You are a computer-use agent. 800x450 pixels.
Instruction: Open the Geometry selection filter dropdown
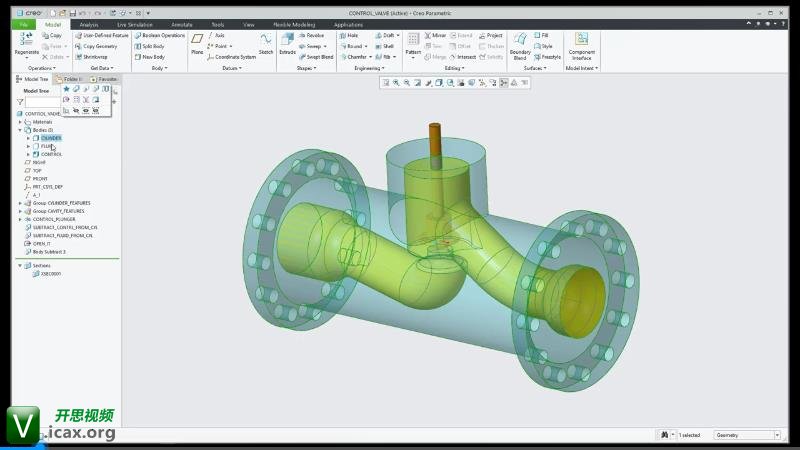745,435
